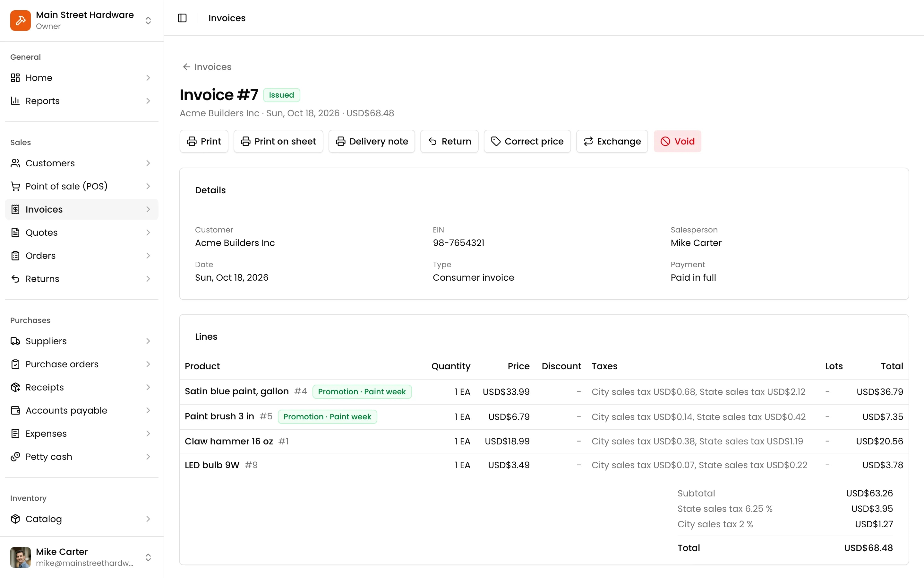This screenshot has width=924, height=578.
Task: Click the Returns arrow icon in sidebar
Action: [15, 279]
